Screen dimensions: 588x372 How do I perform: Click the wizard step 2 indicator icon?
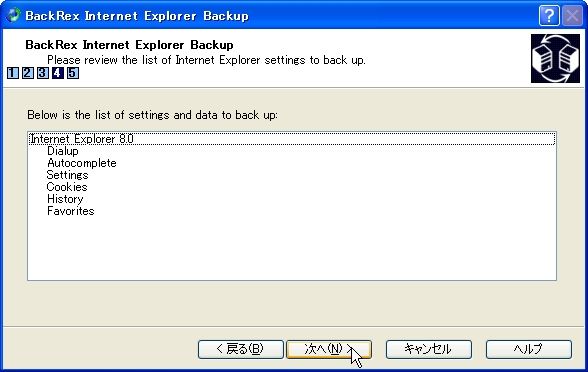[27, 73]
